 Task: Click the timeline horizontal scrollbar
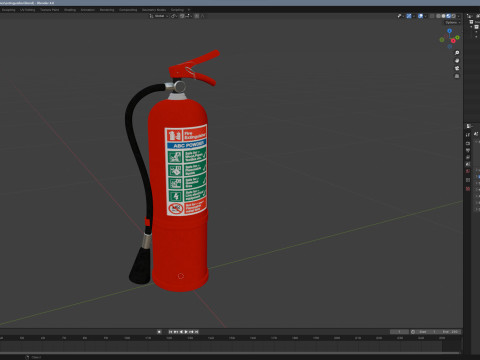[x=230, y=353]
